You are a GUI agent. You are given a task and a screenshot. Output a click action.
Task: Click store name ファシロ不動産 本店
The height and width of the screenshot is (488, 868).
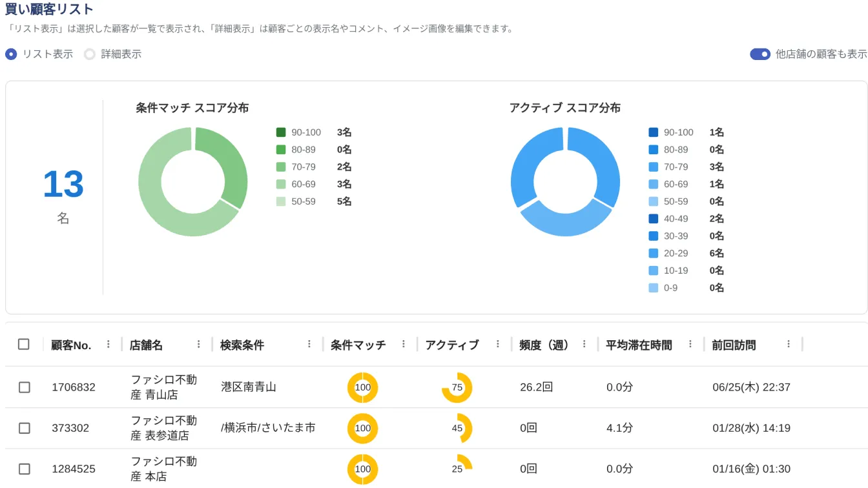coord(163,469)
